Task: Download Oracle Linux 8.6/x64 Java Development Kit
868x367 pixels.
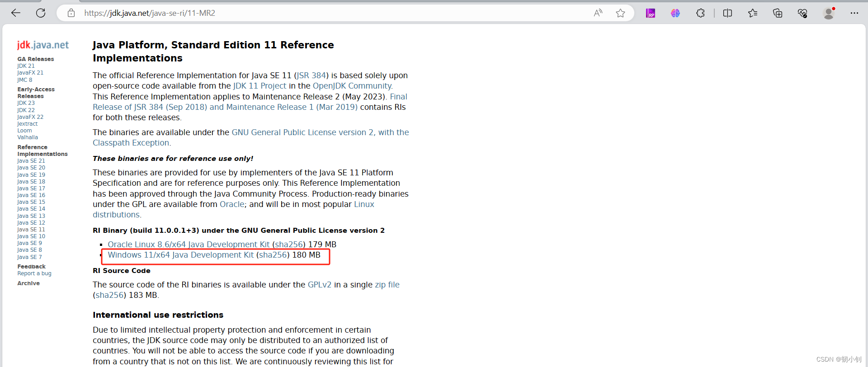Action: 189,245
